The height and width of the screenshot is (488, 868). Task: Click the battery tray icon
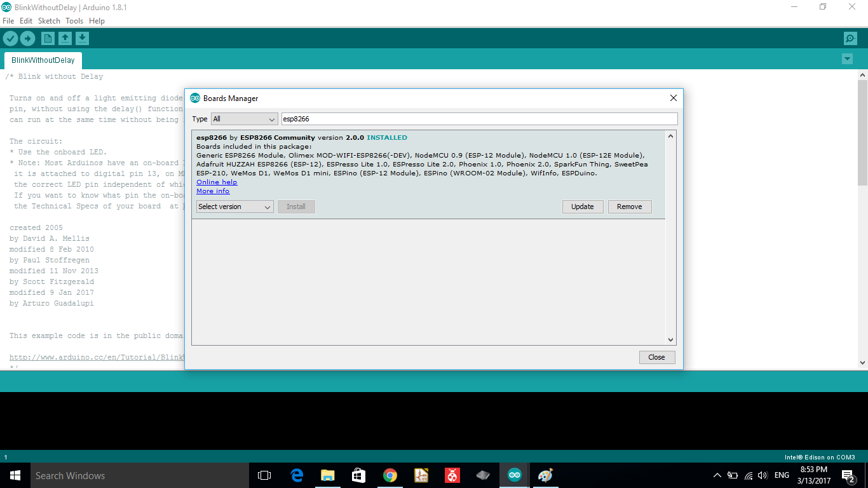point(733,475)
